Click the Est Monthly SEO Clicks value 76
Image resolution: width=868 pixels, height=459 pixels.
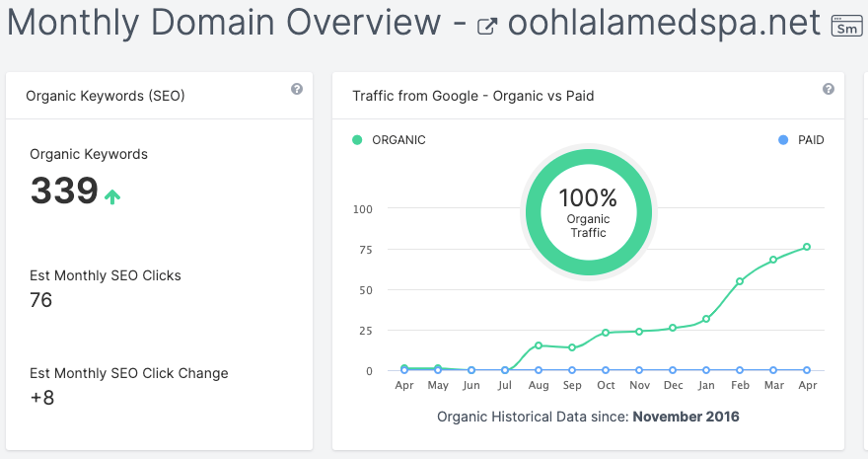click(x=41, y=300)
